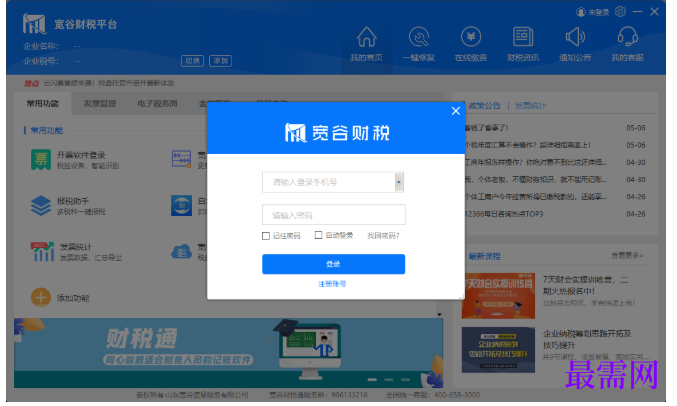Open 我的首页 home icon
The width and height of the screenshot is (677, 406).
(x=366, y=37)
